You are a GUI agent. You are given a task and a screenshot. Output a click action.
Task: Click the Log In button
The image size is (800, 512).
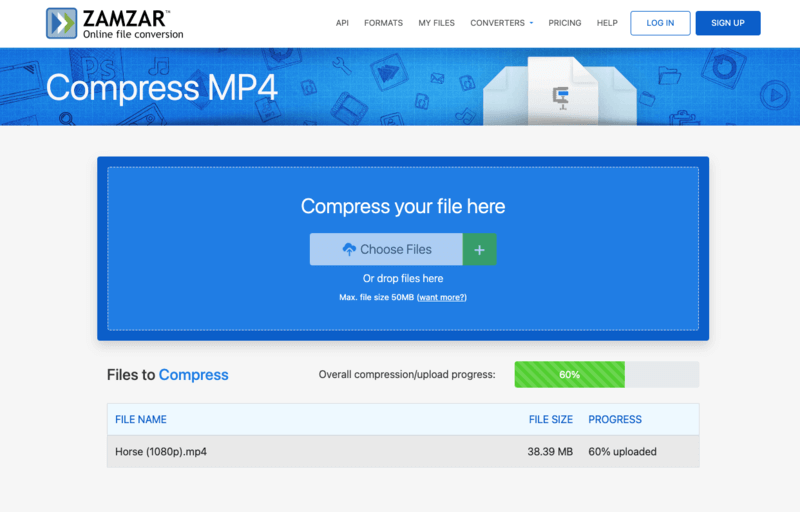click(660, 23)
